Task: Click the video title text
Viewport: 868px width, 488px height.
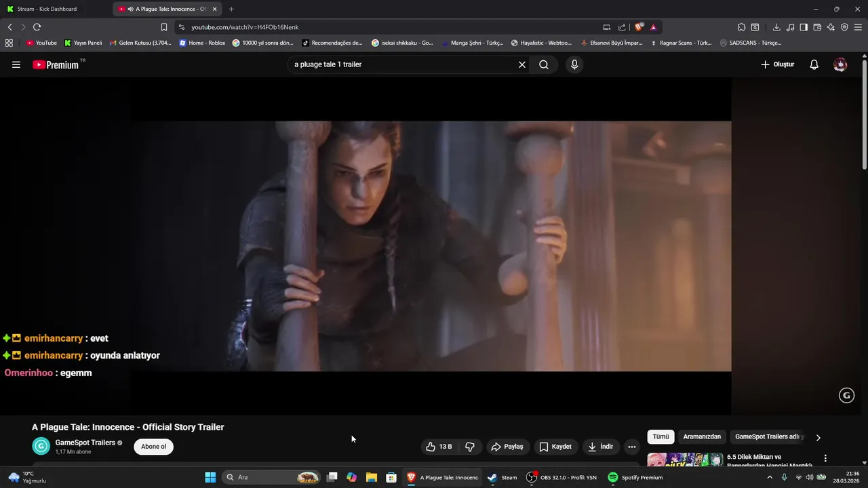Action: click(128, 427)
